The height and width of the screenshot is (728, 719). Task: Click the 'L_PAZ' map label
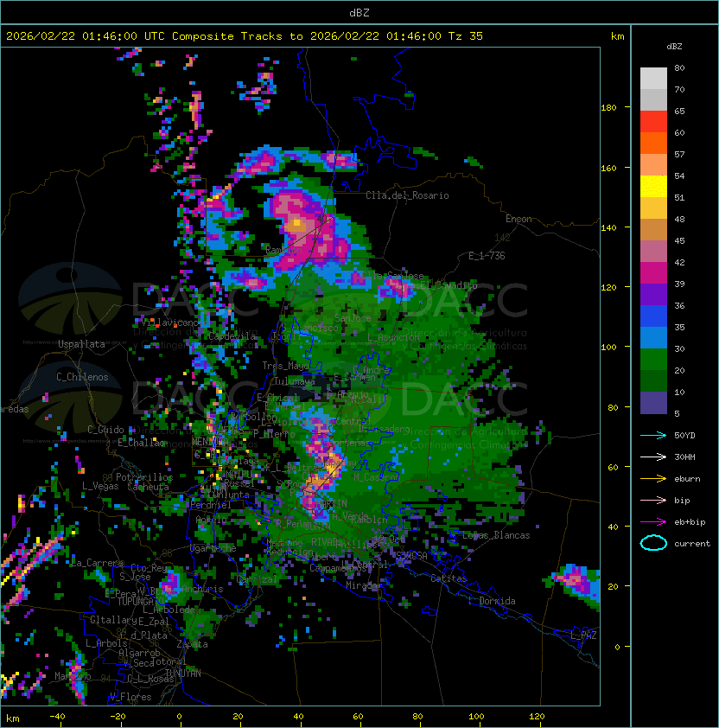click(x=583, y=635)
